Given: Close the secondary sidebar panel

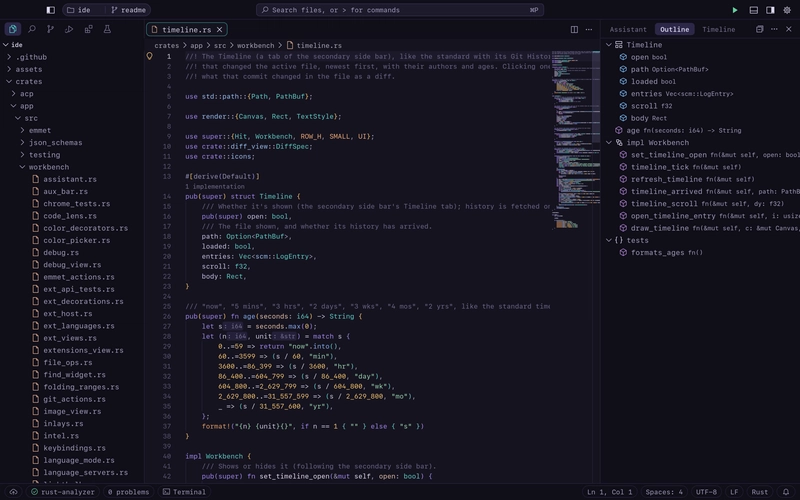Looking at the screenshot, I should tap(789, 29).
